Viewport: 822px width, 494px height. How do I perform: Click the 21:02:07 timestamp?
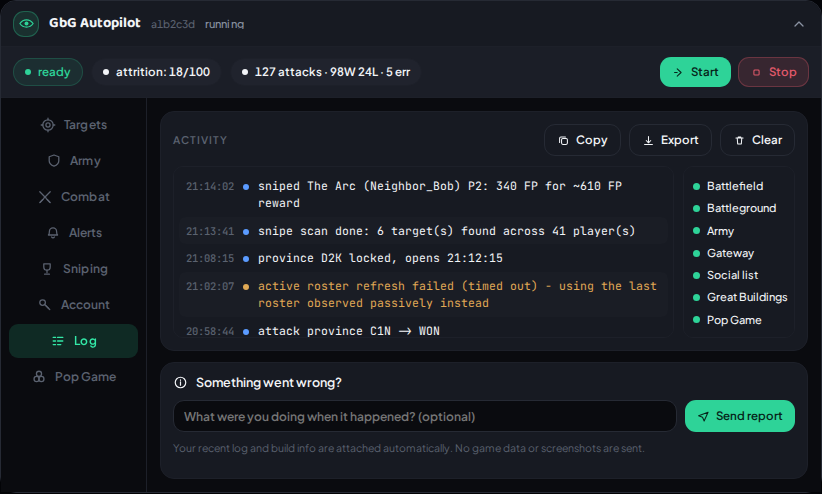click(210, 286)
